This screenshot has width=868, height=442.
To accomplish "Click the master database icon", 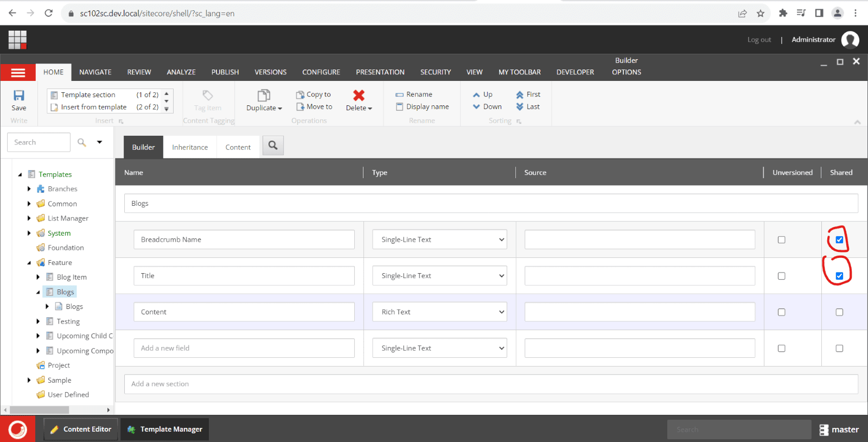I will coord(824,430).
